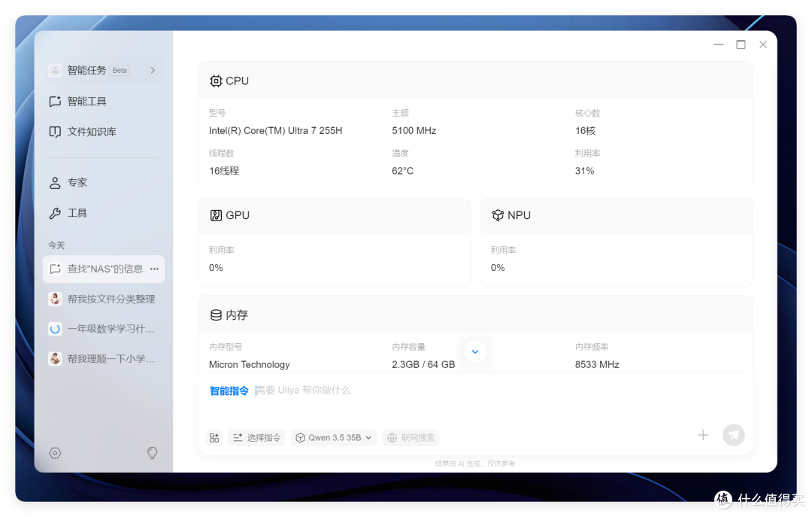Click the GPU 利用率 0% value

tap(216, 268)
